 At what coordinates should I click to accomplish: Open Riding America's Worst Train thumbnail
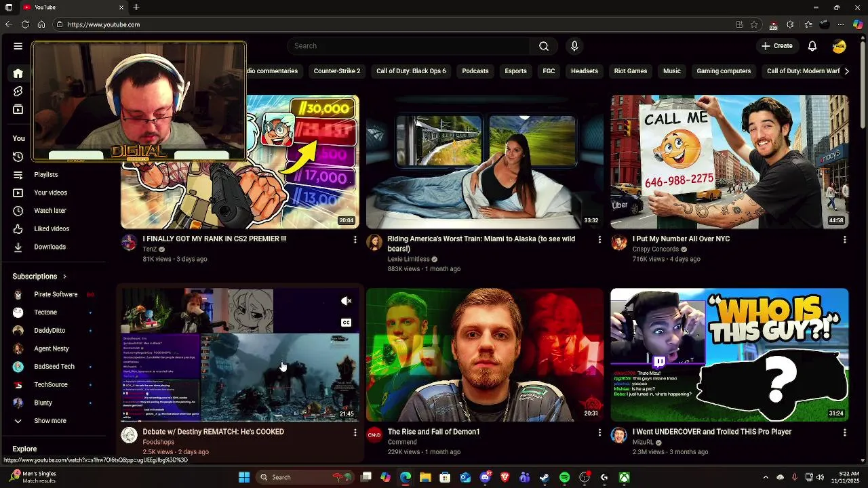(x=485, y=162)
